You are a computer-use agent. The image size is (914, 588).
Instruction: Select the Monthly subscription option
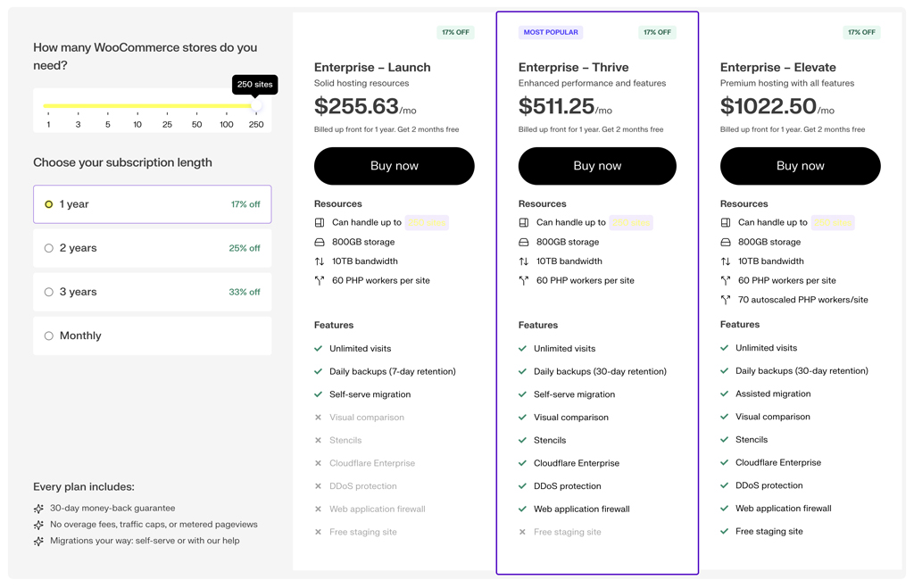pos(152,335)
